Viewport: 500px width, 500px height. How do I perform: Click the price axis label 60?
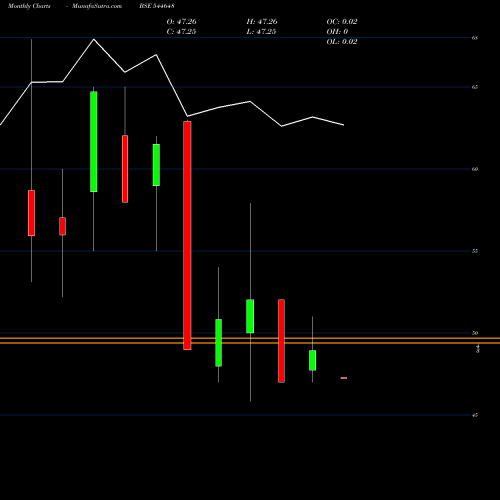(x=475, y=169)
